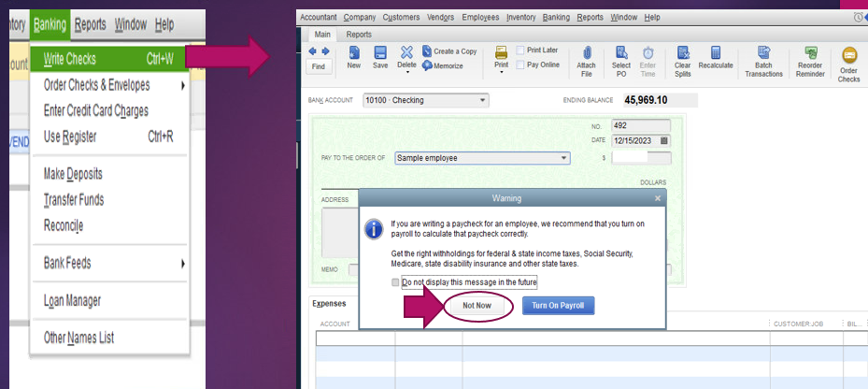The width and height of the screenshot is (868, 389).
Task: Close the Warning dialog with X
Action: tap(657, 198)
